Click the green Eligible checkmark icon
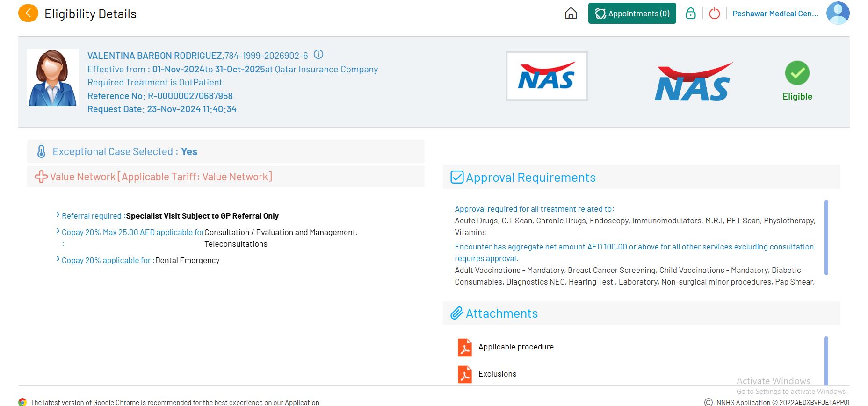Screen dimensions: 868x406 (797, 73)
